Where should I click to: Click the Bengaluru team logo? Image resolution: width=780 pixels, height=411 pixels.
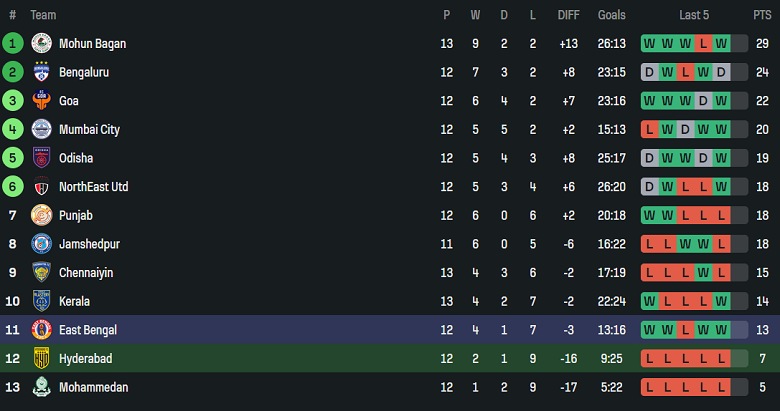[x=41, y=72]
